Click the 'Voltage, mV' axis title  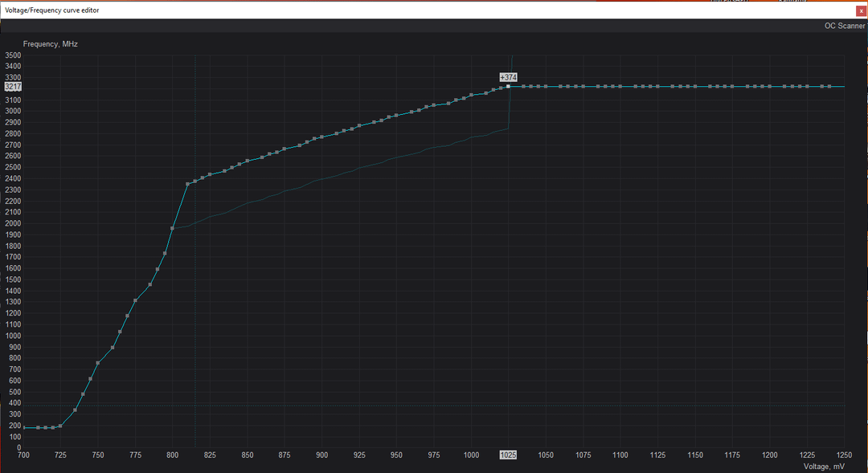click(824, 466)
